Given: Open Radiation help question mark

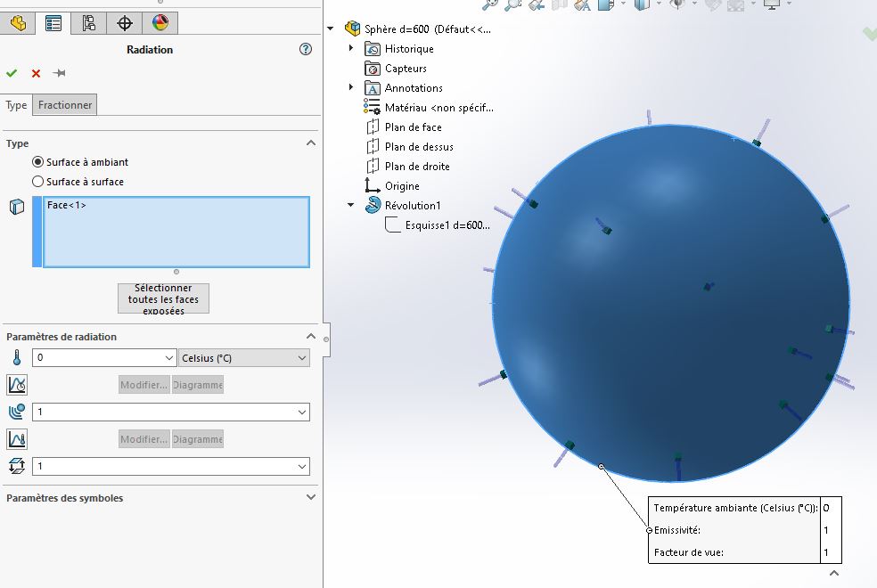Looking at the screenshot, I should click(306, 49).
